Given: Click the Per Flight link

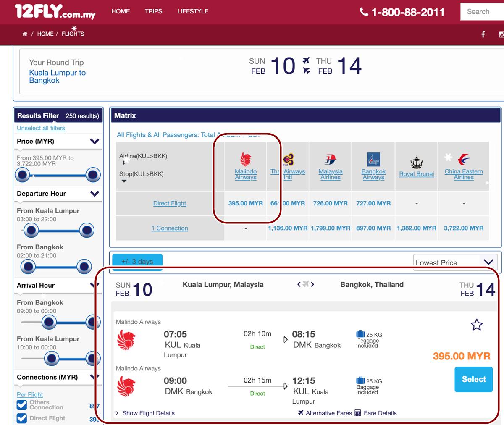Looking at the screenshot, I should (30, 394).
